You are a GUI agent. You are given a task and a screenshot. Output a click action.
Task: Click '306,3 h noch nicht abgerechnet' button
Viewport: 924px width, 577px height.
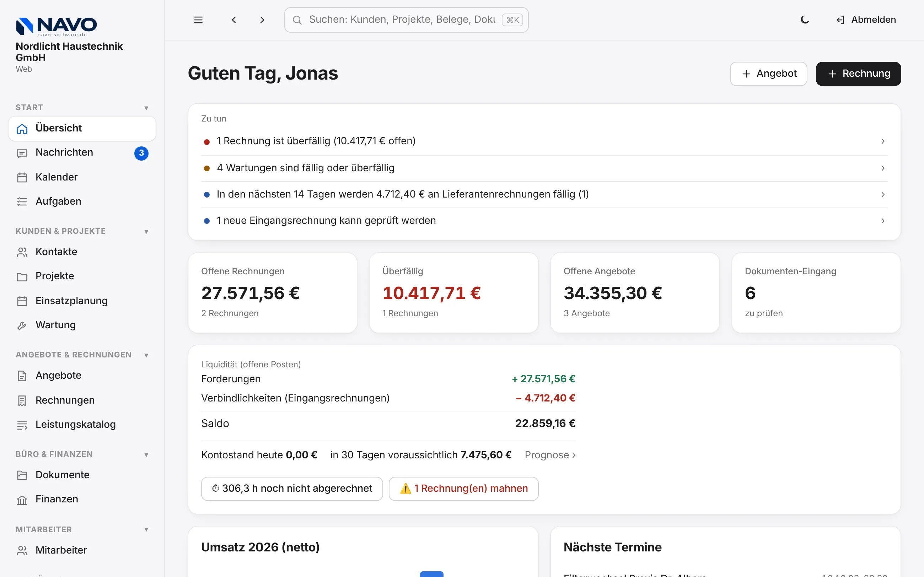(292, 489)
